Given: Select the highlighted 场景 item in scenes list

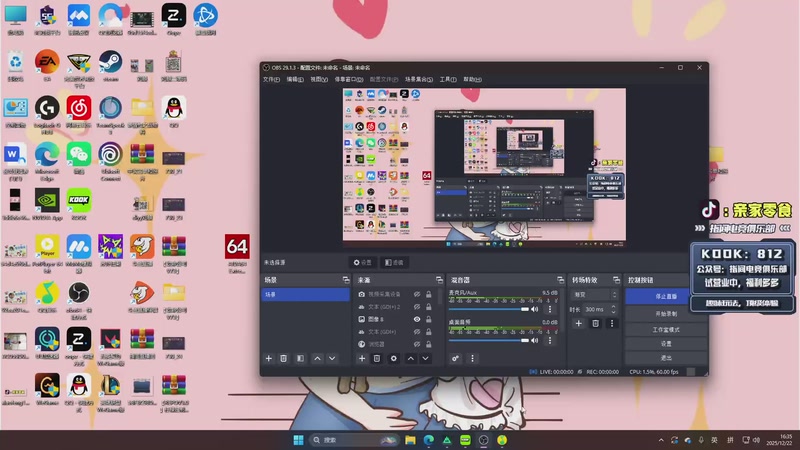Looking at the screenshot, I should pyautogui.click(x=306, y=294).
